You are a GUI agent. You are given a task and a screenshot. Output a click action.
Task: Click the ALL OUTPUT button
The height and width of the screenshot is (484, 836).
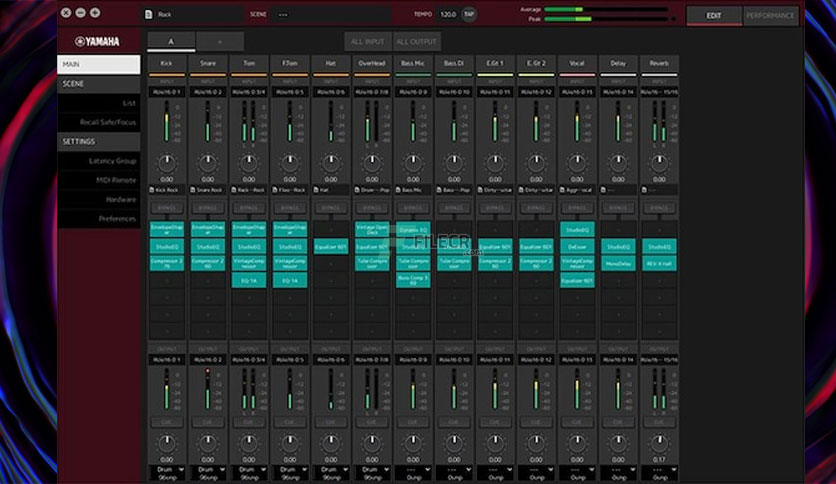(x=416, y=42)
